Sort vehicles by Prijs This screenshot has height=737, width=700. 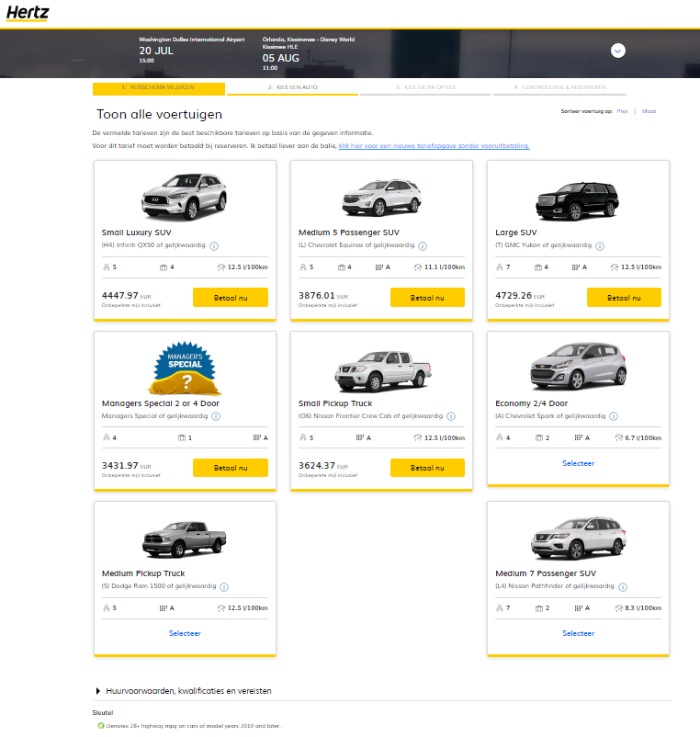click(622, 111)
